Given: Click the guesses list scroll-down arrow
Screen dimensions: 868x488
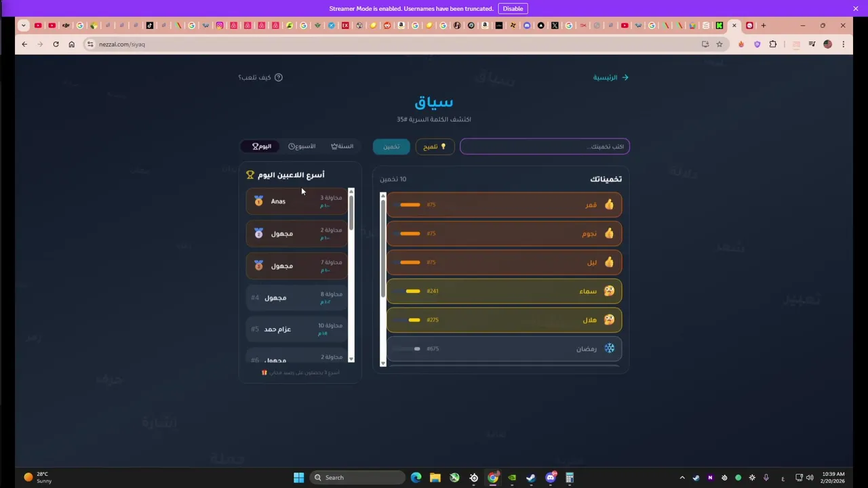Looking at the screenshot, I should pyautogui.click(x=382, y=363).
